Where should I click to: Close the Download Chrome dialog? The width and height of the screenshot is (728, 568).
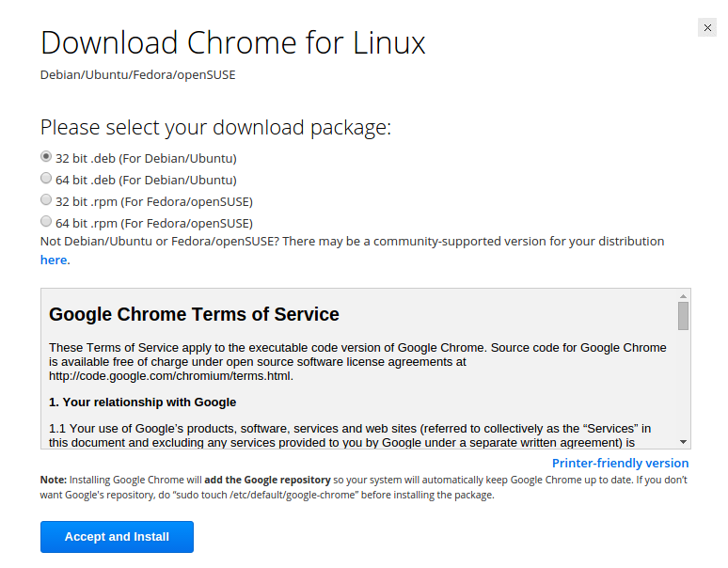pyautogui.click(x=707, y=27)
